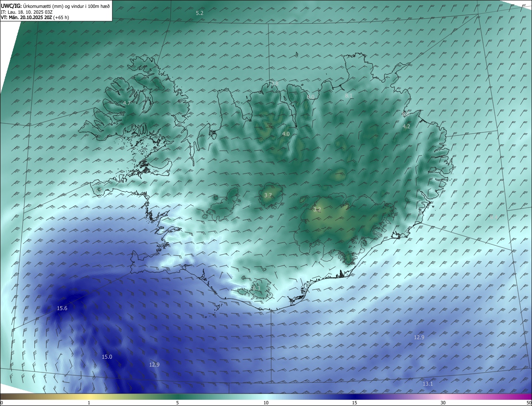Click the 8.1 value label
532x406 pixels.
tap(349, 95)
